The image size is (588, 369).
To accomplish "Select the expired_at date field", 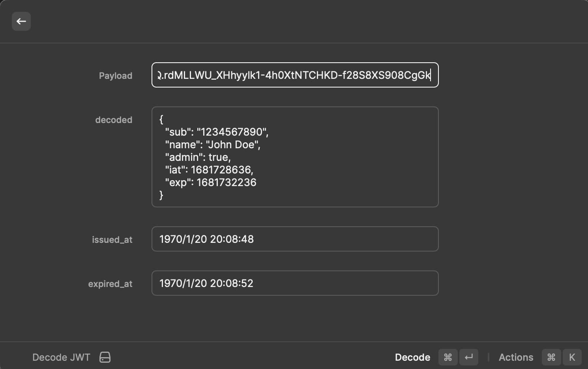I will coord(295,283).
